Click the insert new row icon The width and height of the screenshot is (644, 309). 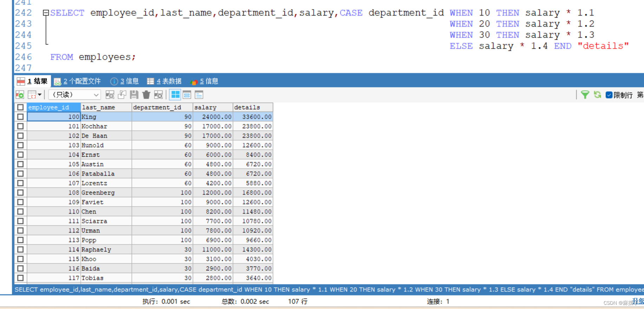pyautogui.click(x=110, y=95)
